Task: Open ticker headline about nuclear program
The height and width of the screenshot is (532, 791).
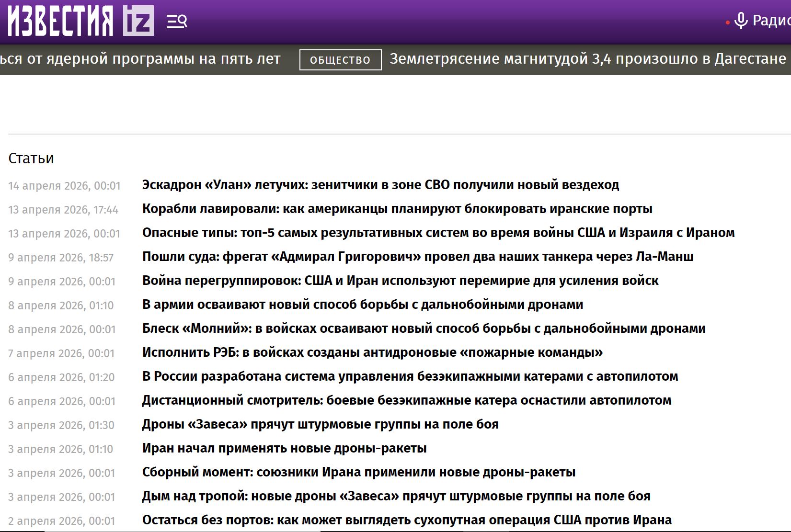Action: pyautogui.click(x=140, y=59)
